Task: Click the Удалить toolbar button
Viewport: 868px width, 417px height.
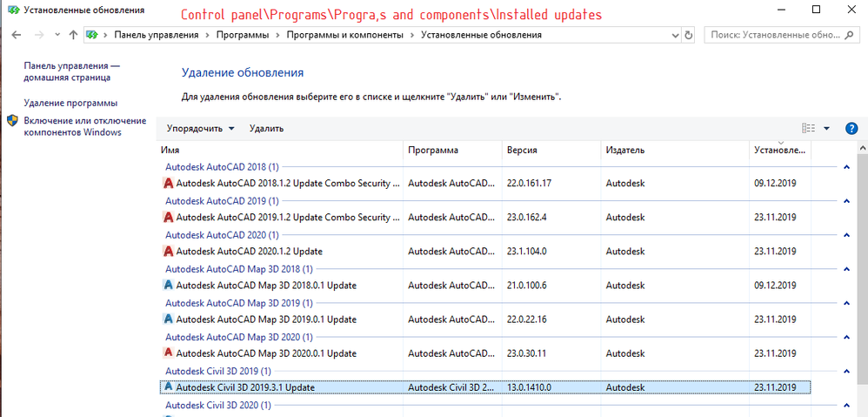Action: pos(266,129)
